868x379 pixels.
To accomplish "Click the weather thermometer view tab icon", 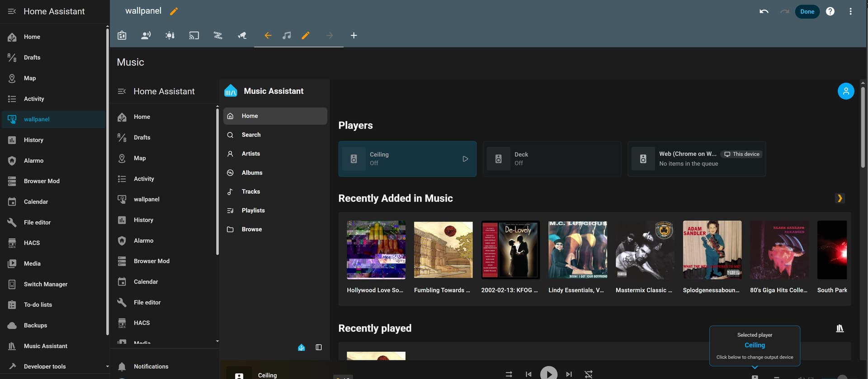I will [x=170, y=35].
